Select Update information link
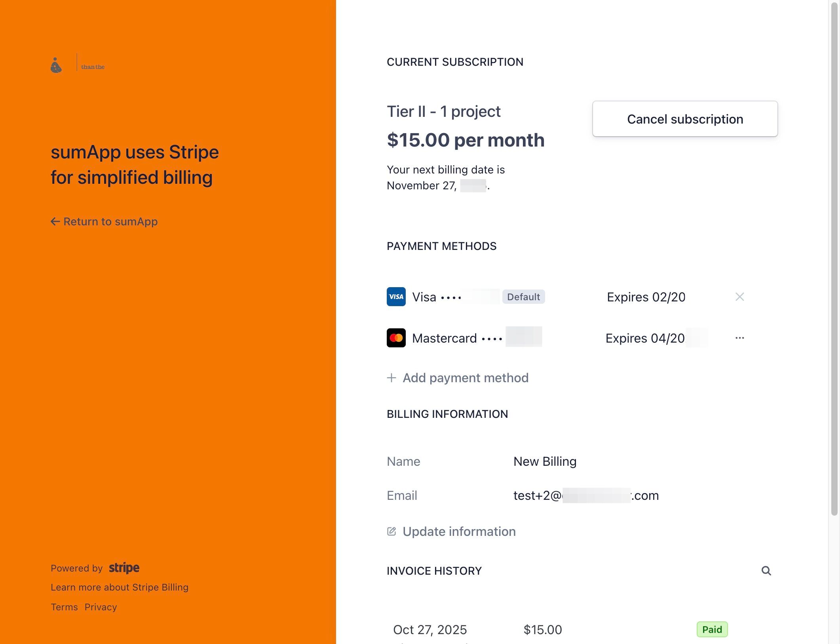 click(x=459, y=532)
